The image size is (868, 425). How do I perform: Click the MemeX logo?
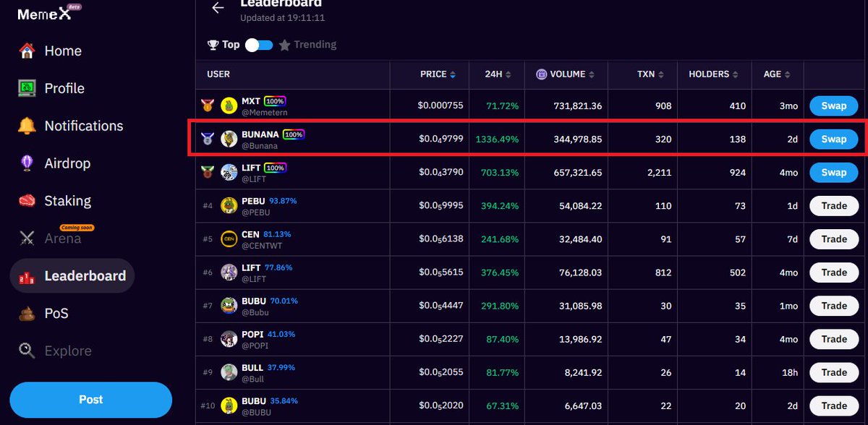point(48,13)
